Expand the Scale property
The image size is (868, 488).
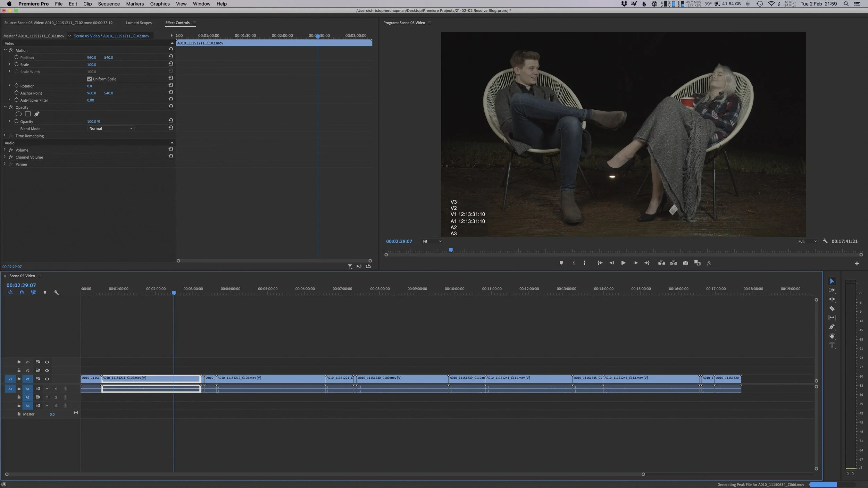(x=9, y=64)
